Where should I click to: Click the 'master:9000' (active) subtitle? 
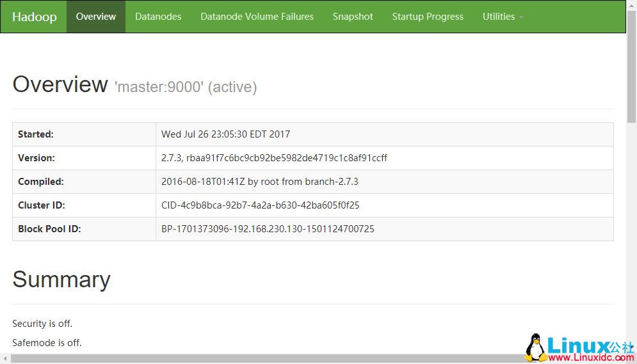pos(186,87)
